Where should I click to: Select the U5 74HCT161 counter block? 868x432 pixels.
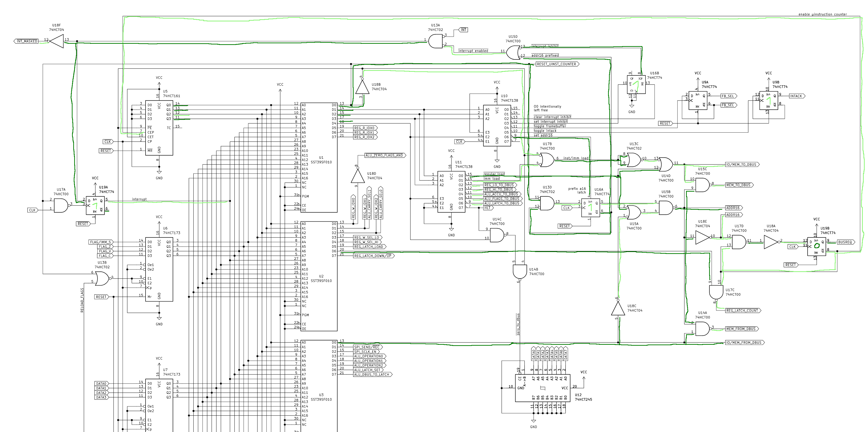159,128
